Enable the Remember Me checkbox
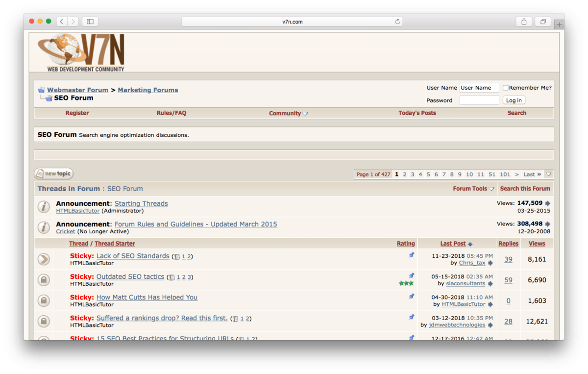Viewport: 588px width, 374px height. coord(505,87)
